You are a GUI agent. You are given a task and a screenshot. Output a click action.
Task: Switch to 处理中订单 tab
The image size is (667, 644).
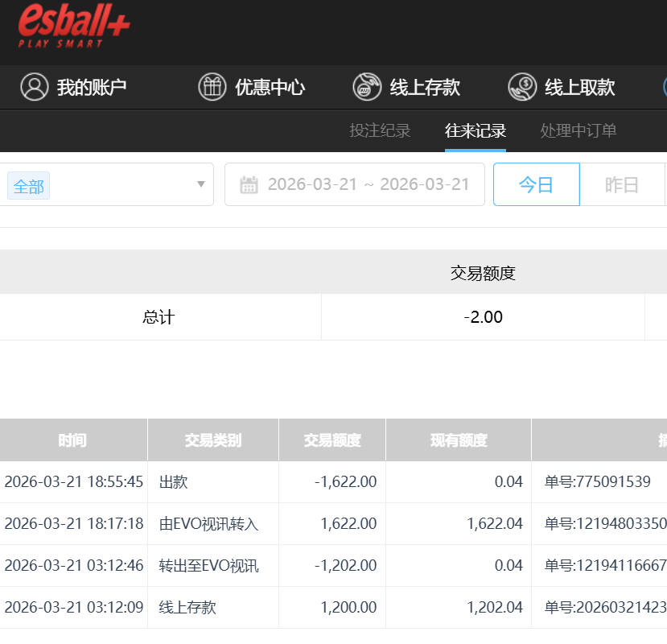coord(578,130)
